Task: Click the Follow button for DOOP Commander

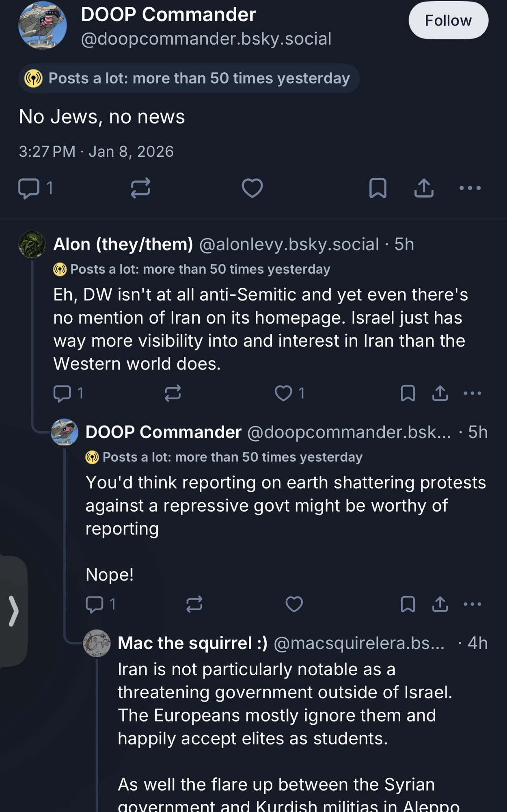Action: click(448, 20)
